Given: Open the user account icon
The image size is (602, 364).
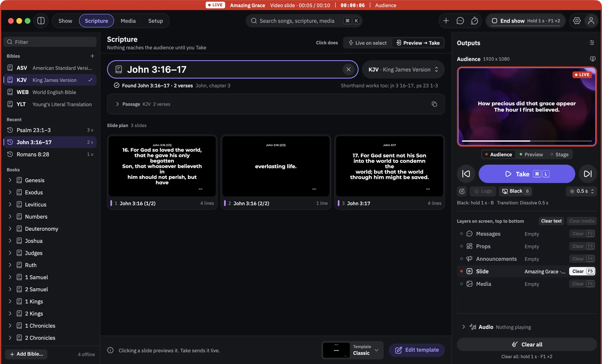Looking at the screenshot, I should pos(591,21).
